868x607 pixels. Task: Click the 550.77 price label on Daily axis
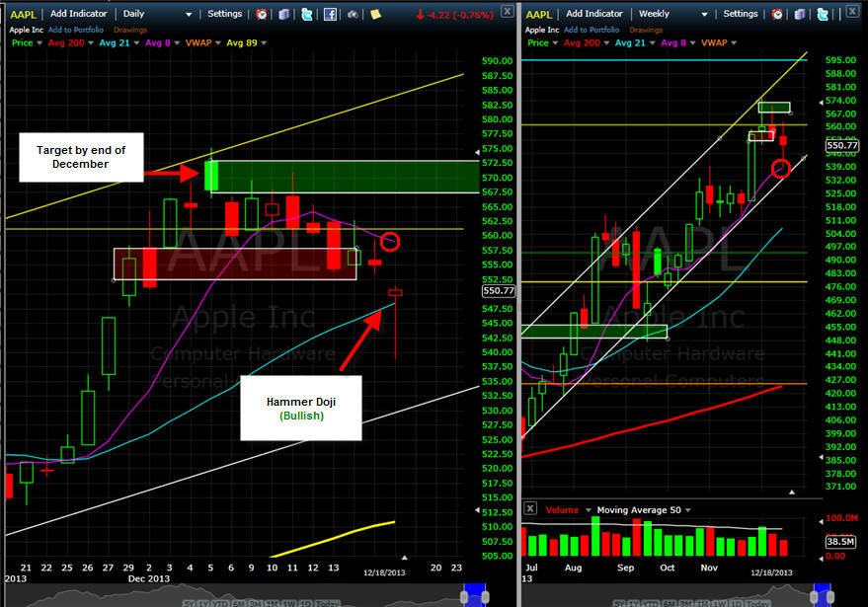[x=499, y=290]
